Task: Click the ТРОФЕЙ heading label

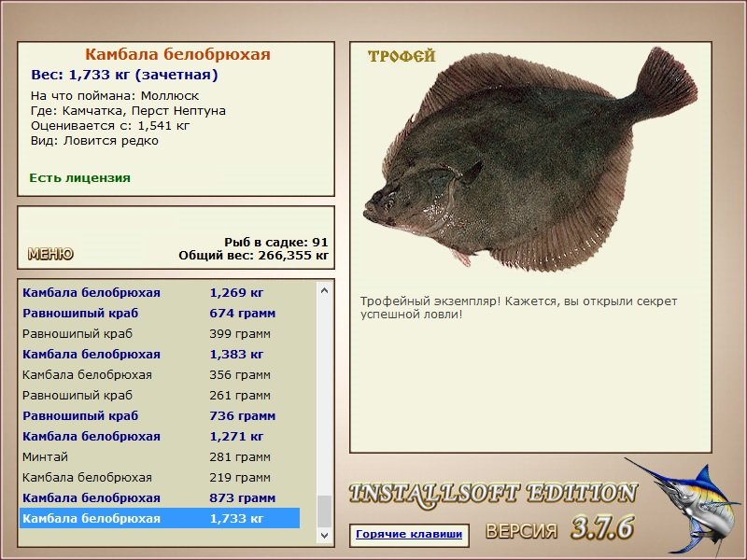Action: (x=402, y=56)
